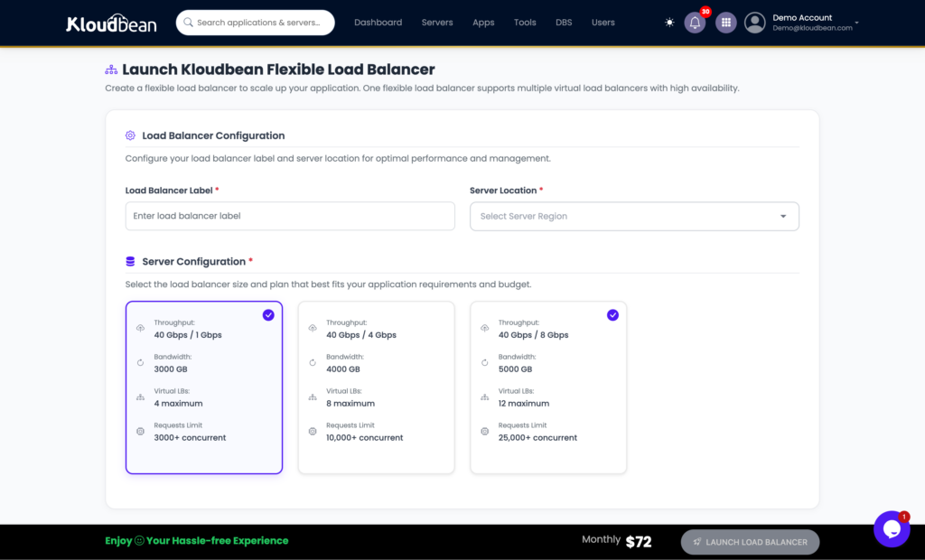This screenshot has width=925, height=560.
Task: Select the 40 Gbps / 4 Gbps plan card
Action: [377, 387]
